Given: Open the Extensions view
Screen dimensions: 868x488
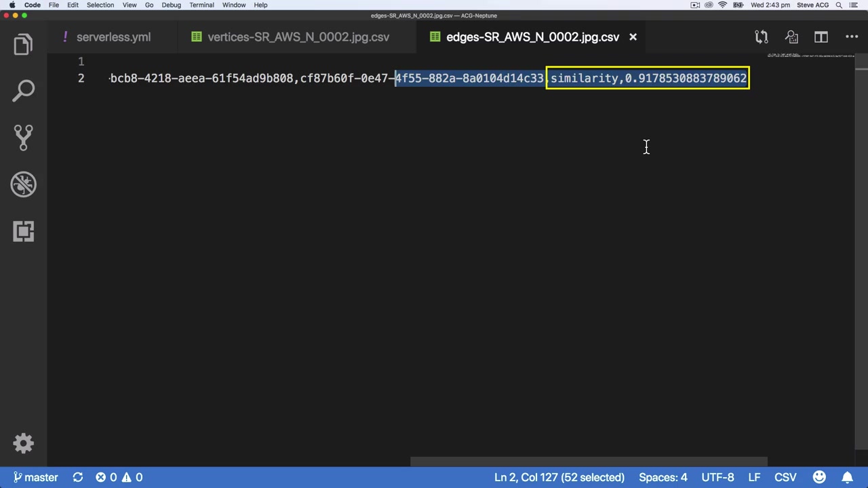Looking at the screenshot, I should click(23, 231).
